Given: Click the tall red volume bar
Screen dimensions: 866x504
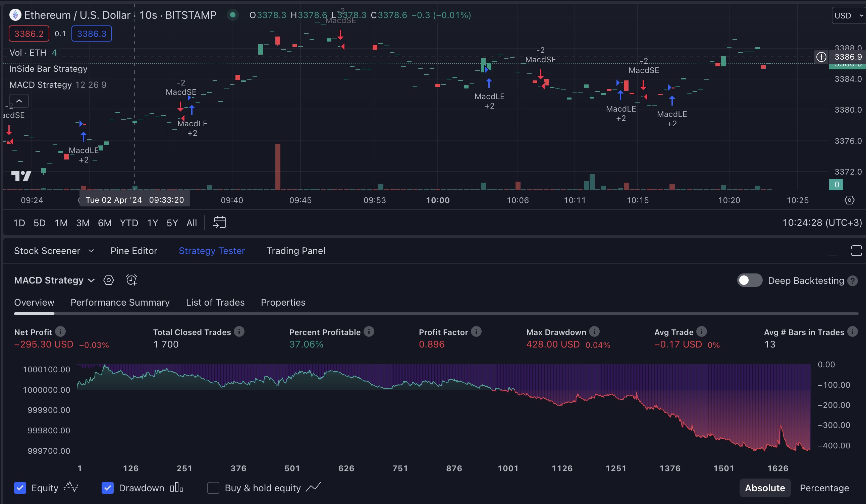Looking at the screenshot, I should coord(278,167).
